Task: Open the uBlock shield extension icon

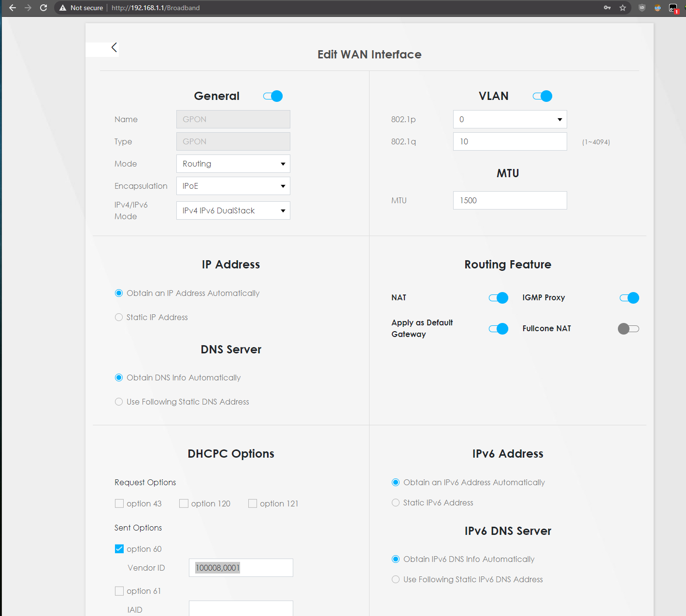Action: point(642,8)
